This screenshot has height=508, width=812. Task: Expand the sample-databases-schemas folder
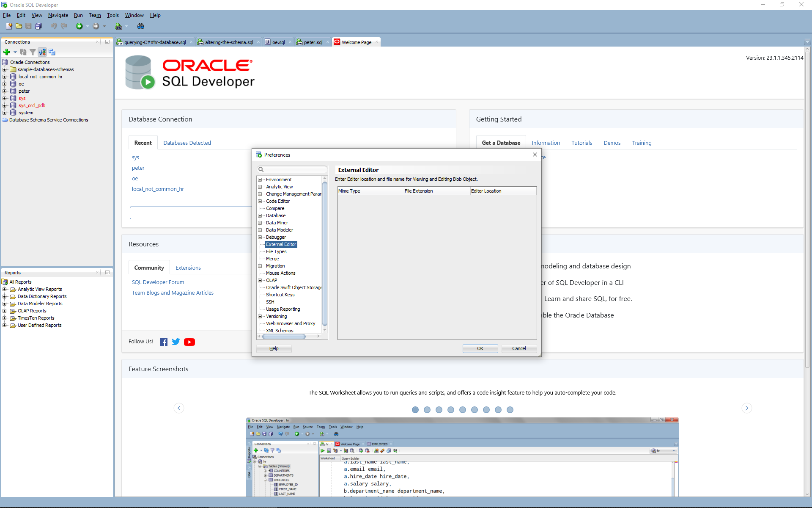pos(5,69)
